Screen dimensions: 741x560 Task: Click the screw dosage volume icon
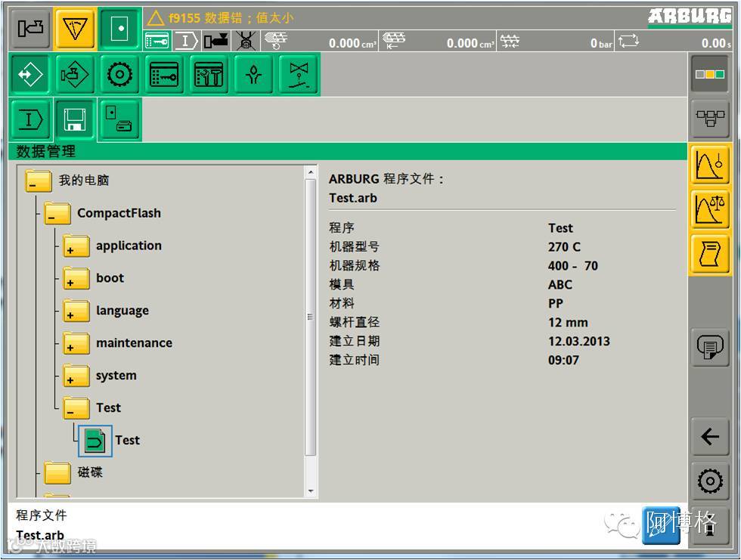click(x=275, y=41)
